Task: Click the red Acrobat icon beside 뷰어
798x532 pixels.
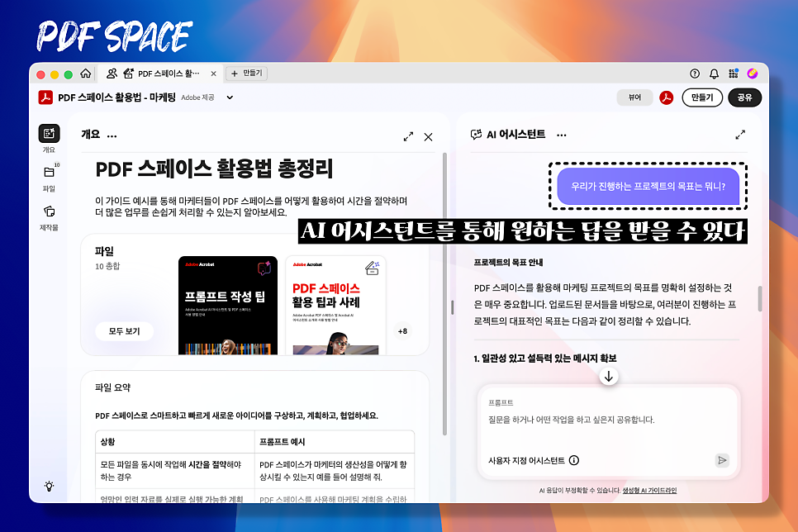Action: 666,97
